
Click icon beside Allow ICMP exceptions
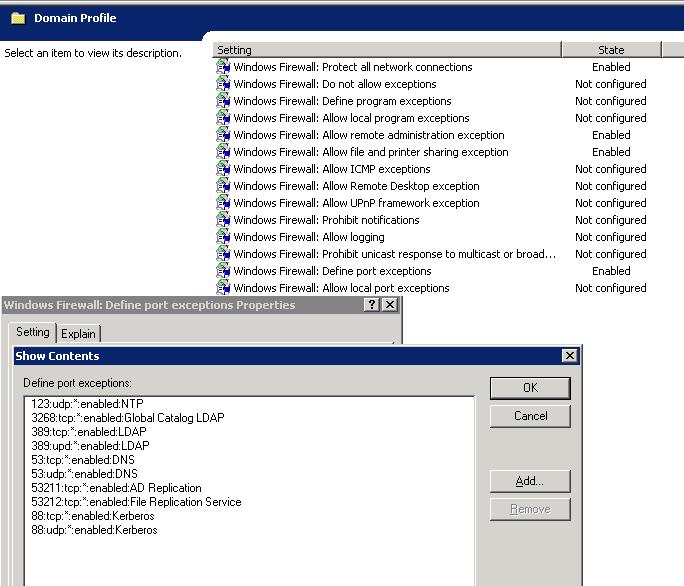(x=223, y=169)
